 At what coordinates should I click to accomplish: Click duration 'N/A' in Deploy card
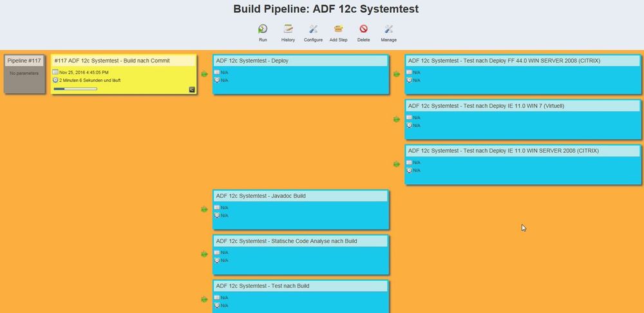(x=224, y=80)
